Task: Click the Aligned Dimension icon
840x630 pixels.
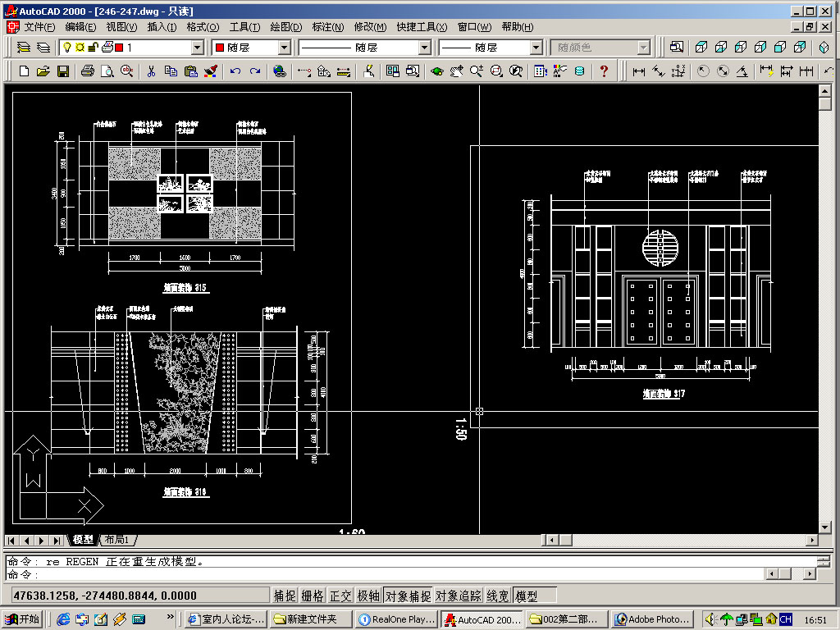Action: click(x=659, y=71)
